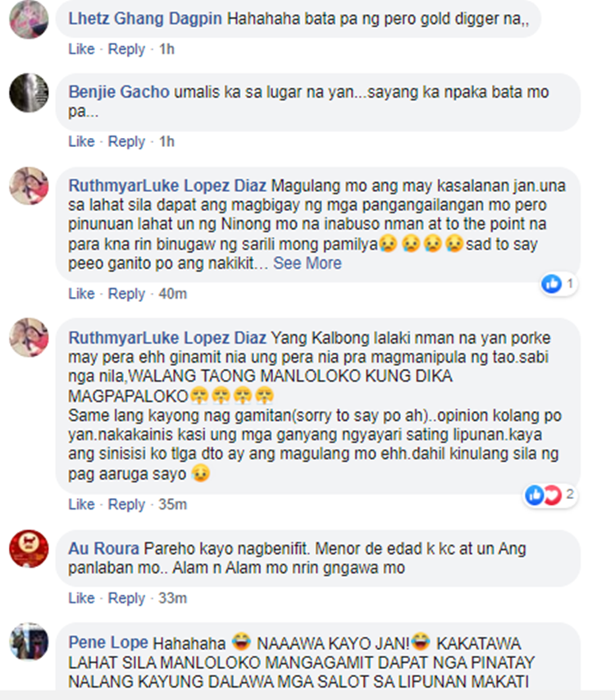The image size is (615, 700).
Task: Expand the comment with See More
Action: [x=307, y=263]
